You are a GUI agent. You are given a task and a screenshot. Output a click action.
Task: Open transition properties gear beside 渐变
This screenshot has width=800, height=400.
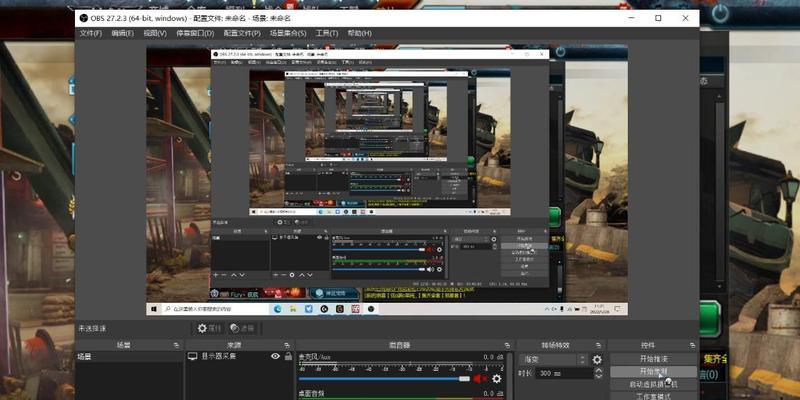[597, 360]
